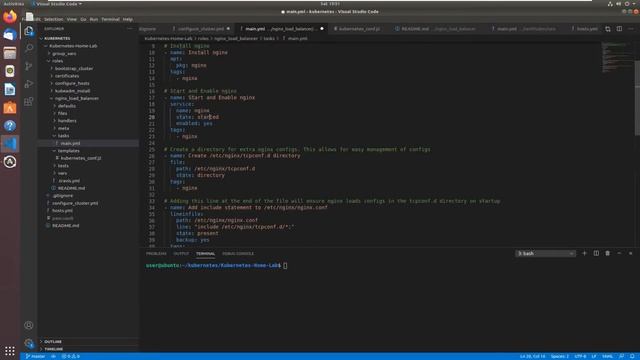Open notifications via the status bar bell
Image resolution: width=640 pixels, height=360 pixels.
632,356
